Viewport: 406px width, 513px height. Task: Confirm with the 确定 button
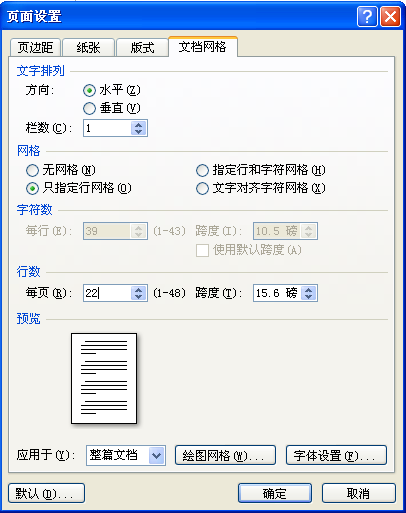pos(275,493)
